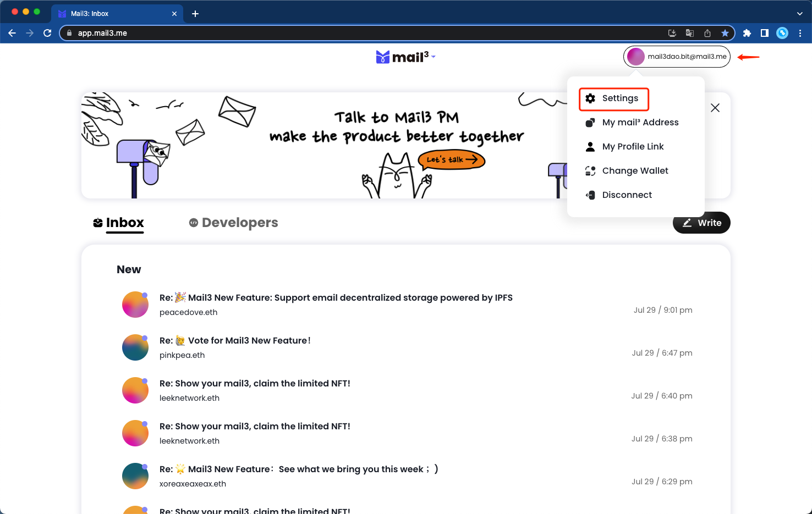812x514 pixels.
Task: Open leeknetwork.eth email from 6:40 pm
Action: [407, 390]
